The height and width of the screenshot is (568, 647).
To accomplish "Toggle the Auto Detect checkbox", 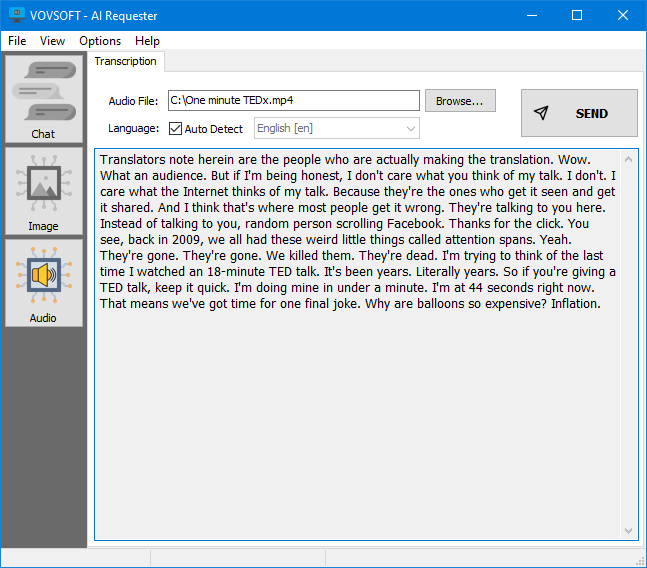I will [176, 129].
